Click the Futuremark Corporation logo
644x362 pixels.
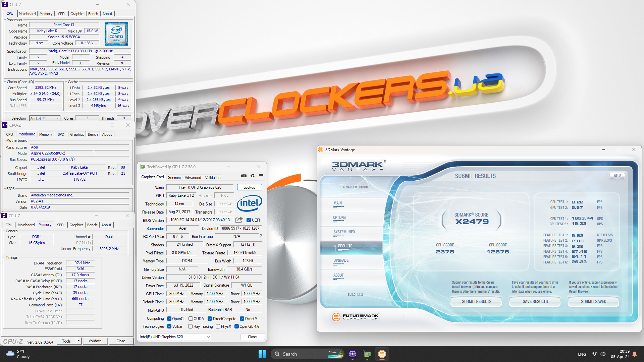coord(356,316)
